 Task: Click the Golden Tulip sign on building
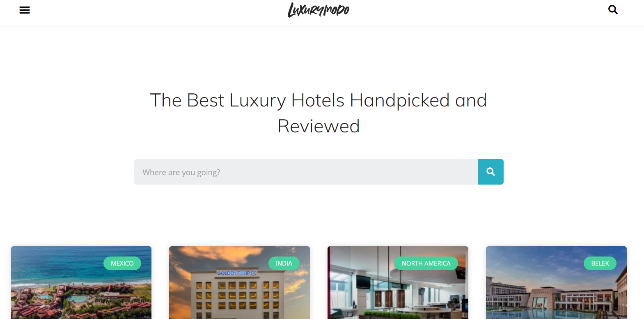[x=237, y=273]
